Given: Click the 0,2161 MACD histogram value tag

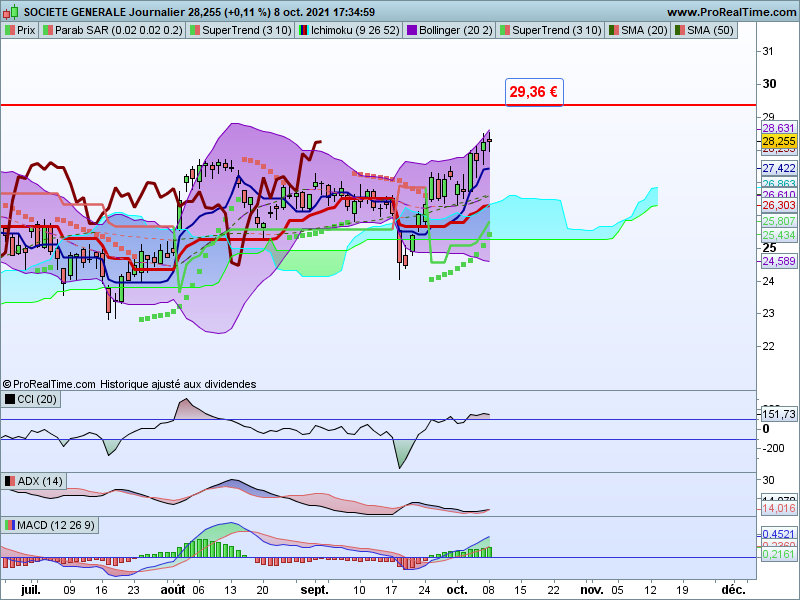Looking at the screenshot, I should [x=779, y=554].
